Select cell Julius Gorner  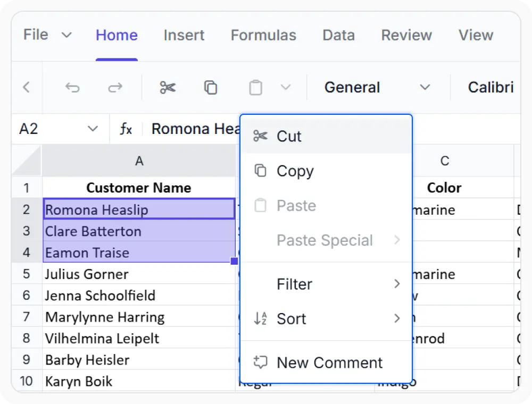(139, 274)
